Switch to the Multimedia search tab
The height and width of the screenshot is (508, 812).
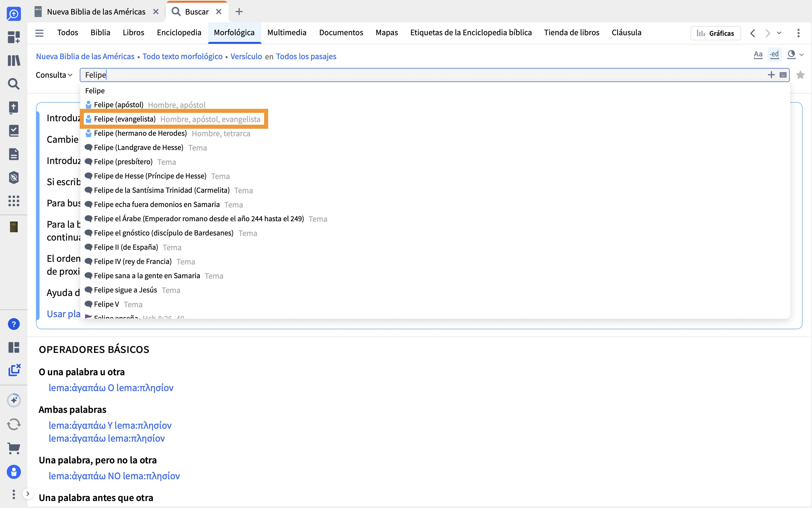pyautogui.click(x=287, y=33)
